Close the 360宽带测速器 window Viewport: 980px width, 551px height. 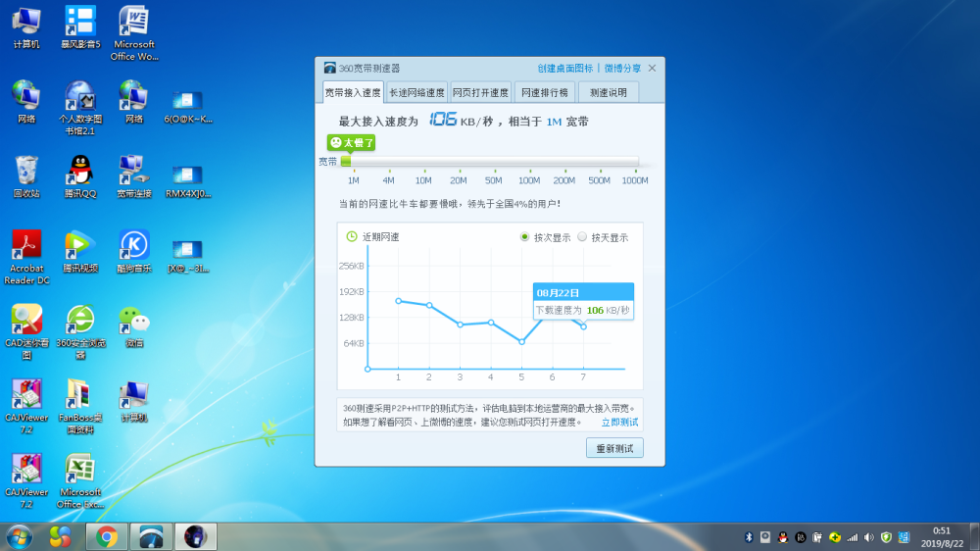tap(652, 69)
